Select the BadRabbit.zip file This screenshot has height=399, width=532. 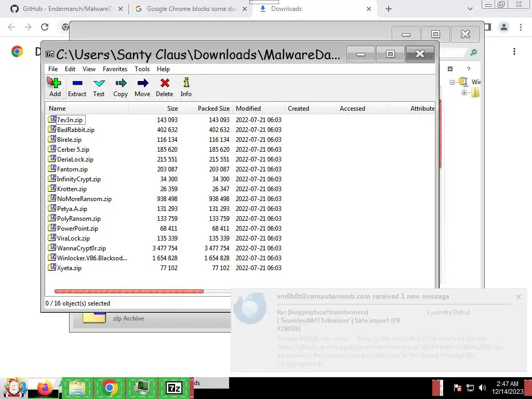coord(76,129)
